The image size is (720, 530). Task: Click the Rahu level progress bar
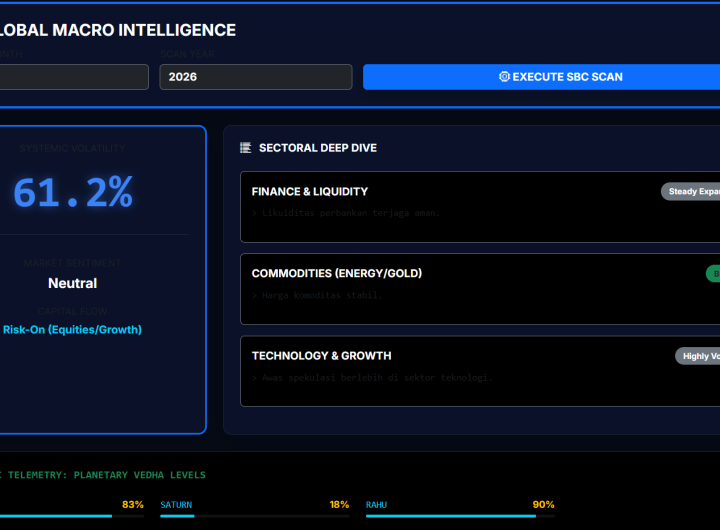(459, 516)
